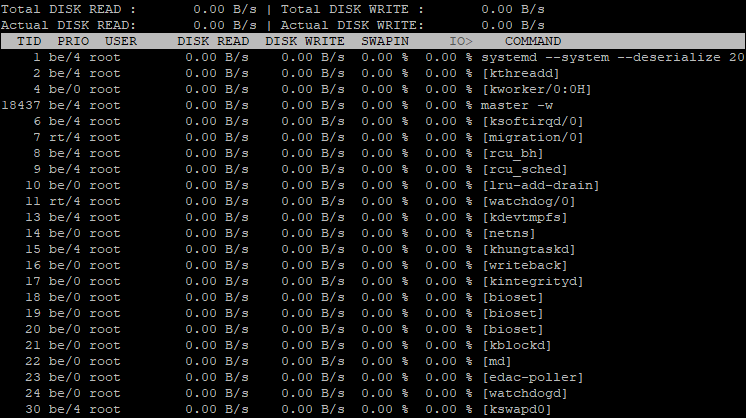The height and width of the screenshot is (418, 746).
Task: Click the DISK READ column header
Action: pos(213,41)
